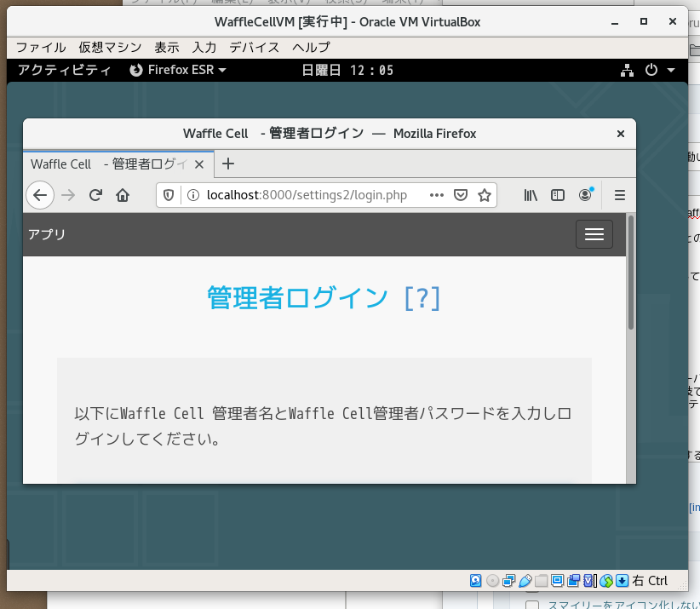
Task: Open the 入力 menu
Action: pos(204,48)
